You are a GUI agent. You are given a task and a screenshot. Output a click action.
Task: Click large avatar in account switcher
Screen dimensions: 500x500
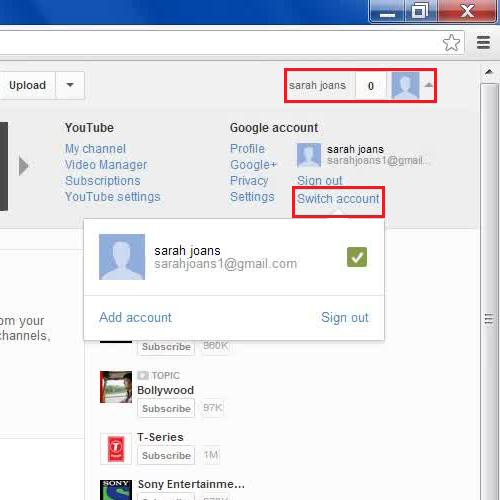[x=122, y=257]
